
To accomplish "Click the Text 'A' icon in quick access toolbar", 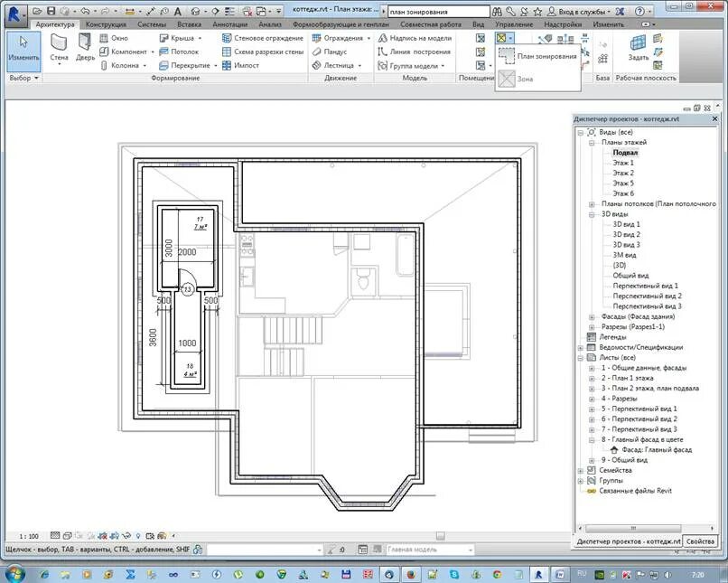I will click(x=178, y=11).
